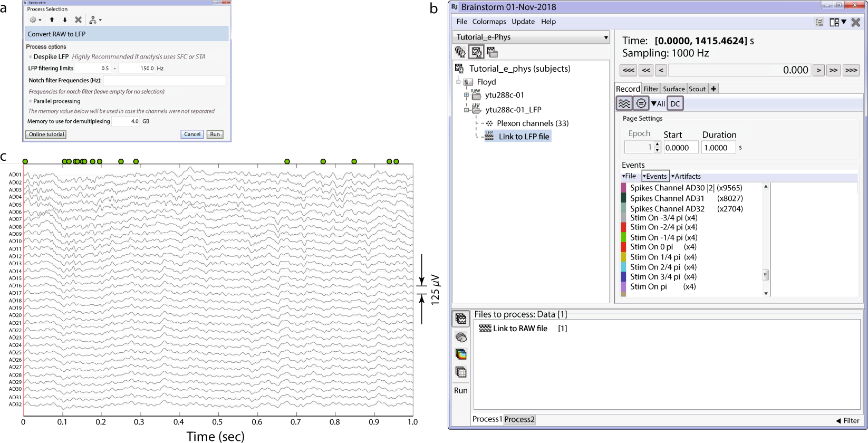
Task: Click the display mode waveform icon in Record tab
Action: tap(624, 103)
